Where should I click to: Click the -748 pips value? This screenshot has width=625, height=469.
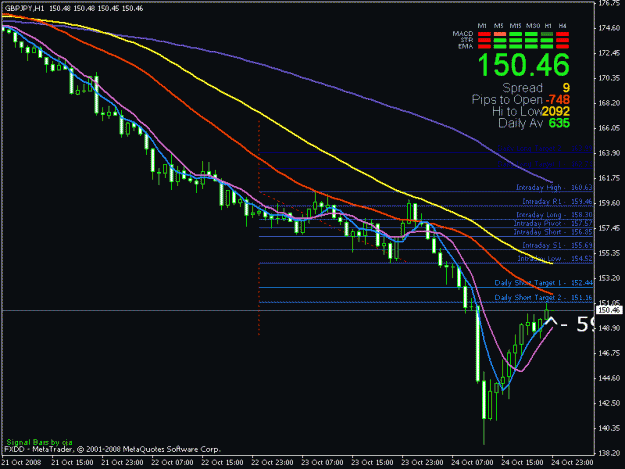click(558, 100)
